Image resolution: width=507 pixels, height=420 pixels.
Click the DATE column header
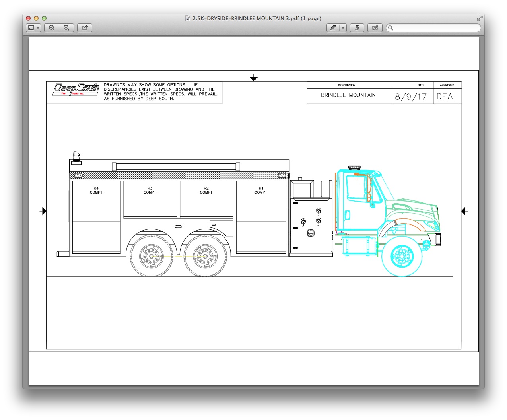[421, 85]
